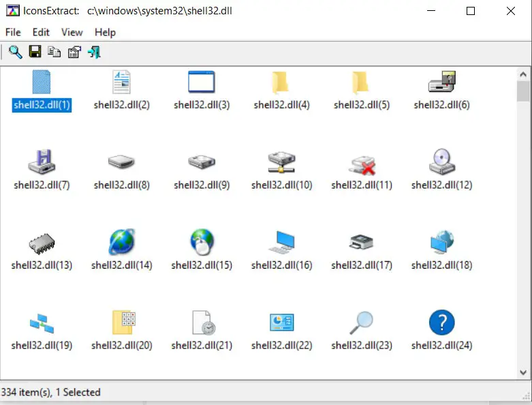Select the window icon shell32.dll(3)
Screen dimensions: 532x405
pyautogui.click(x=202, y=82)
